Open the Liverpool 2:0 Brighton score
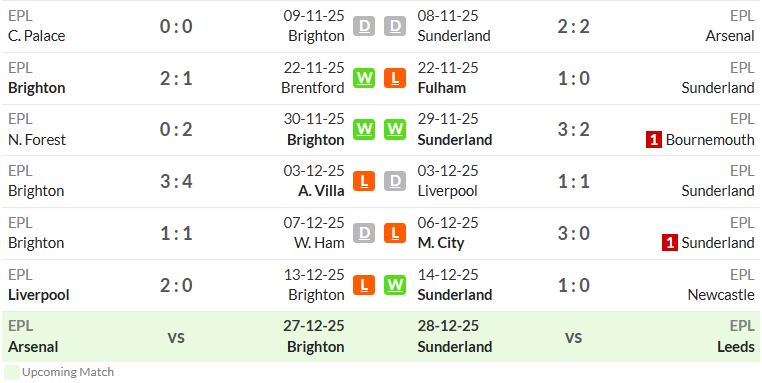The height and width of the screenshot is (383, 762). (x=176, y=285)
